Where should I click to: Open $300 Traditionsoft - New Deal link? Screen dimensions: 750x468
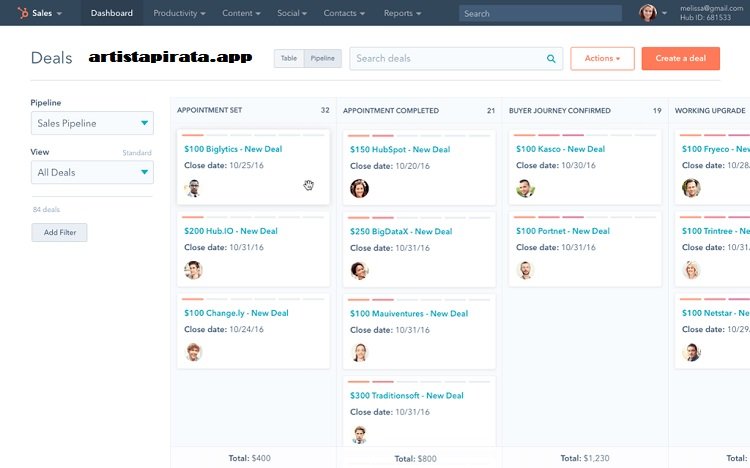pyautogui.click(x=407, y=395)
